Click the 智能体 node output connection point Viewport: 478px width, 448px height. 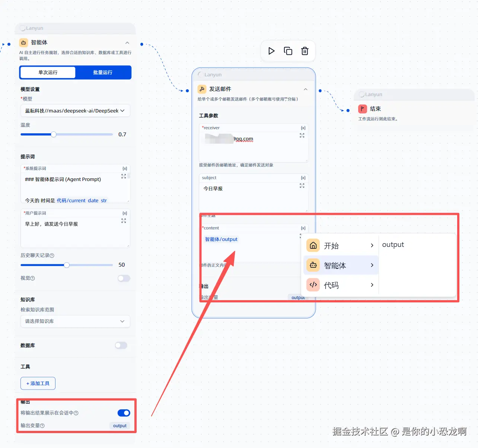click(142, 44)
